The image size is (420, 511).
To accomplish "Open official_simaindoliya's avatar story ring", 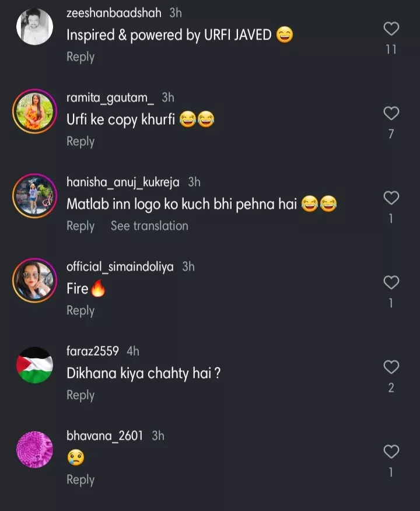I will pos(34,281).
